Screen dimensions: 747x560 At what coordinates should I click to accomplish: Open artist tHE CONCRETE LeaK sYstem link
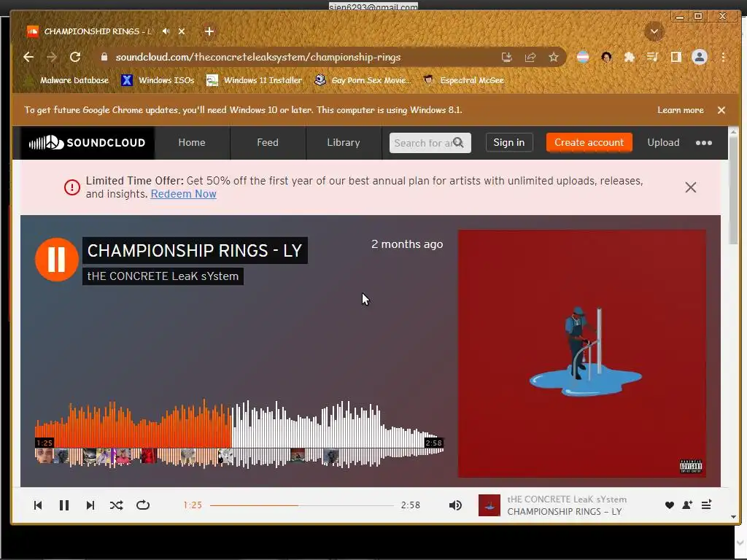pyautogui.click(x=163, y=276)
